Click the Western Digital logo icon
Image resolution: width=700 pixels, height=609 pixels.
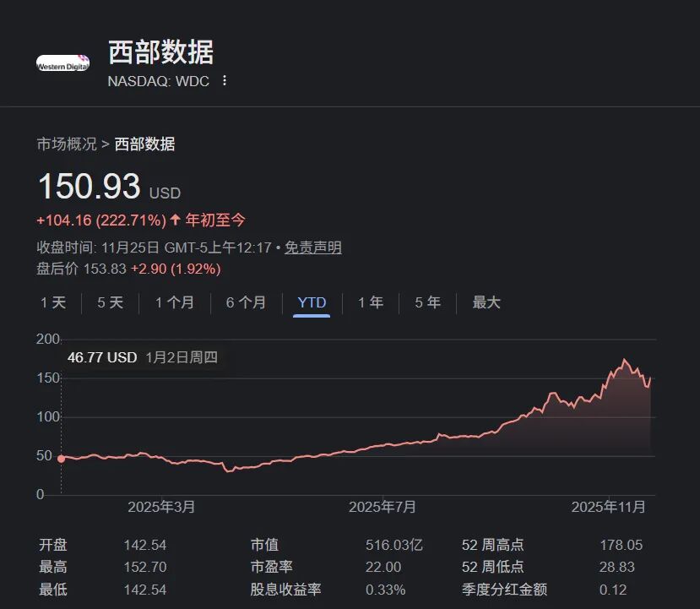(62, 63)
